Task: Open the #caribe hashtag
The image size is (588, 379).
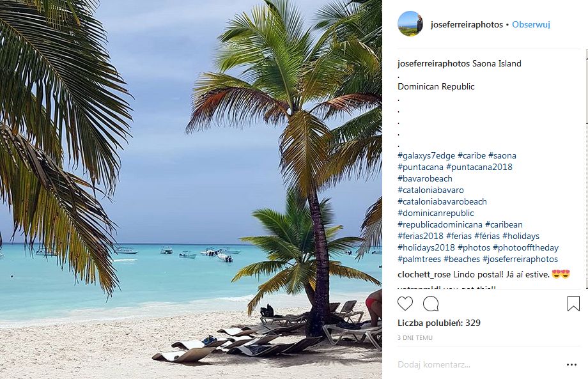Action: (471, 155)
